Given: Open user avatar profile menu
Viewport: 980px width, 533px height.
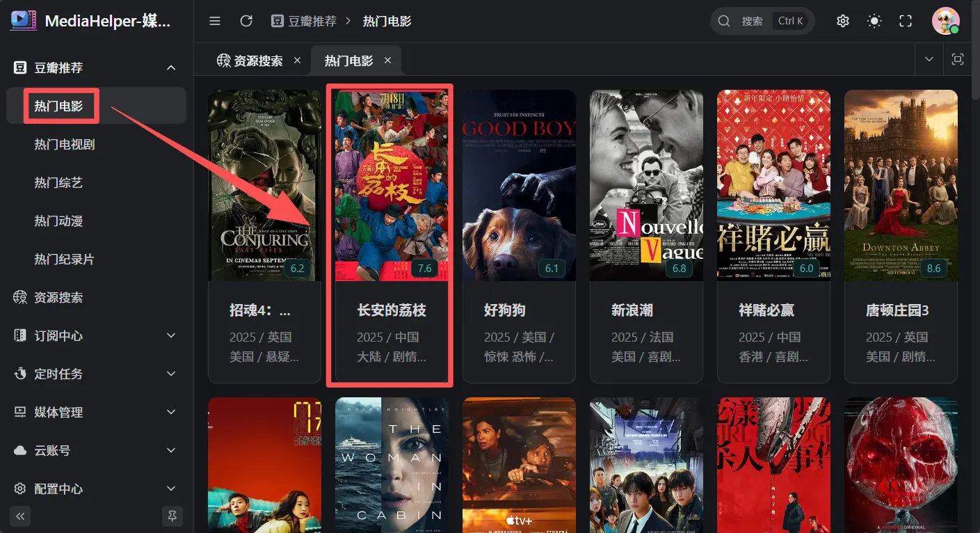Looking at the screenshot, I should (946, 21).
